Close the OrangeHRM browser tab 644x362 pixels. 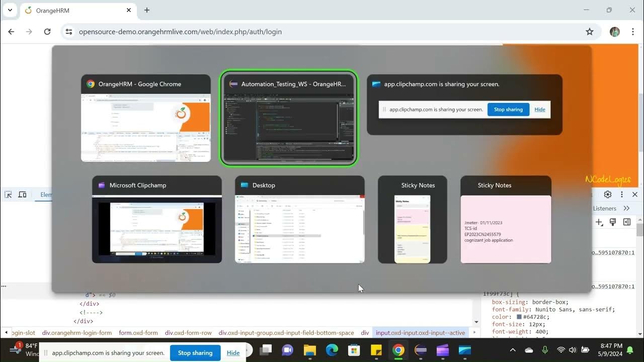(x=129, y=10)
